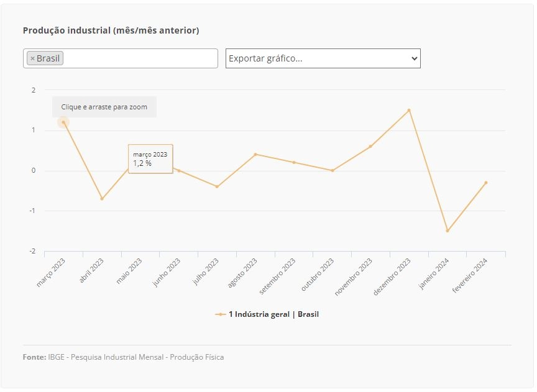This screenshot has height=392, width=537.
Task: Select the setembro 2023 data point
Action: click(x=294, y=162)
